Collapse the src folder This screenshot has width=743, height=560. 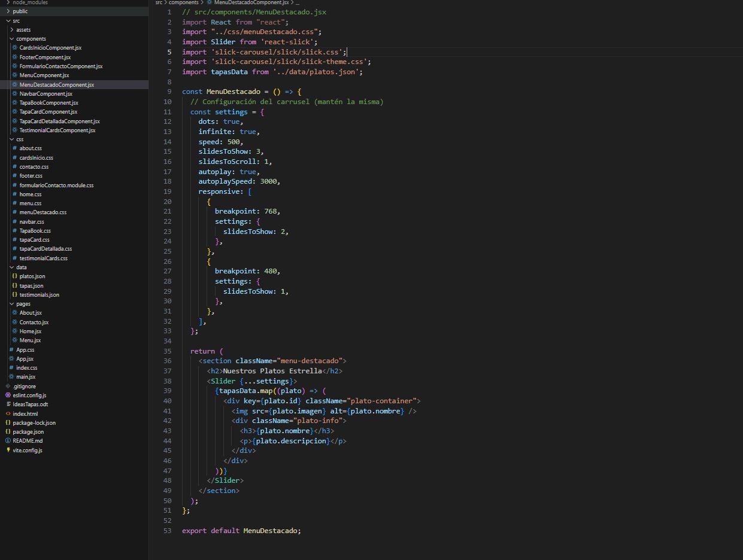tap(8, 21)
